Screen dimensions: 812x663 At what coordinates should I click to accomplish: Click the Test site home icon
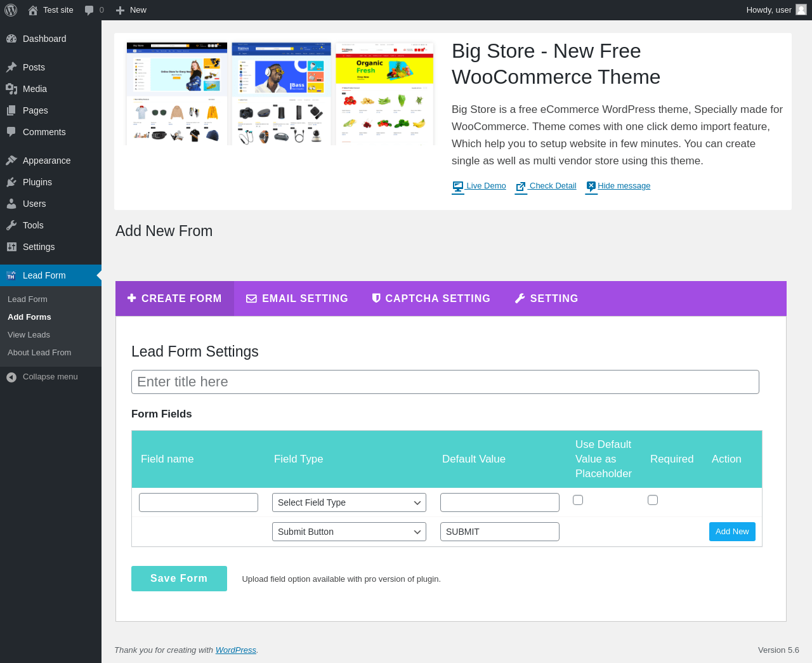tap(33, 10)
